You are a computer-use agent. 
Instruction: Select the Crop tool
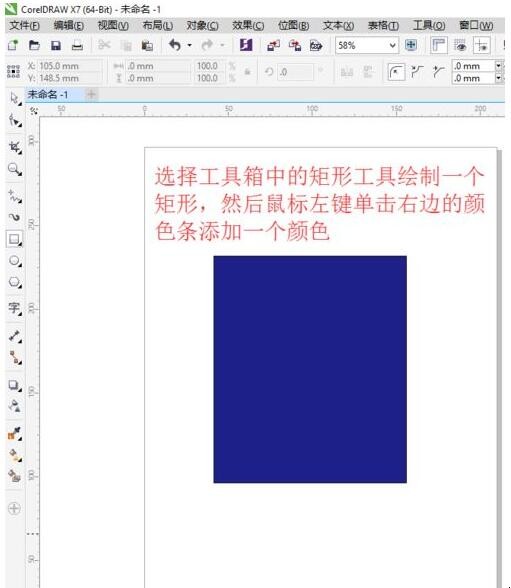[x=14, y=147]
